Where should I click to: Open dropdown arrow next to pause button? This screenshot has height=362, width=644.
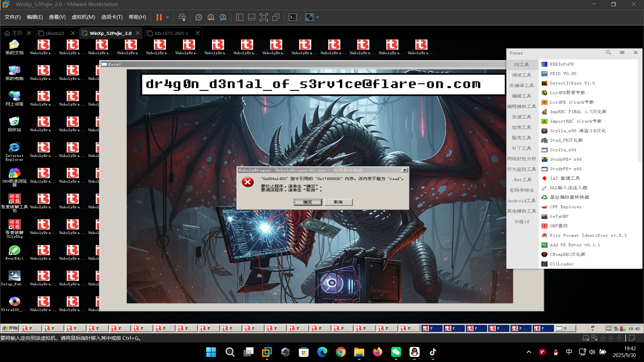(x=167, y=17)
